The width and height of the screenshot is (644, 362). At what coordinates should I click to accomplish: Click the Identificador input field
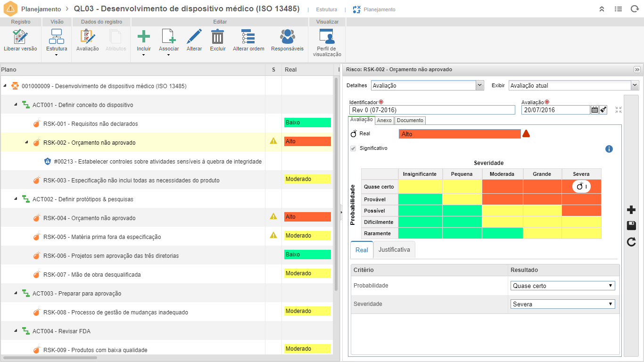tap(432, 110)
